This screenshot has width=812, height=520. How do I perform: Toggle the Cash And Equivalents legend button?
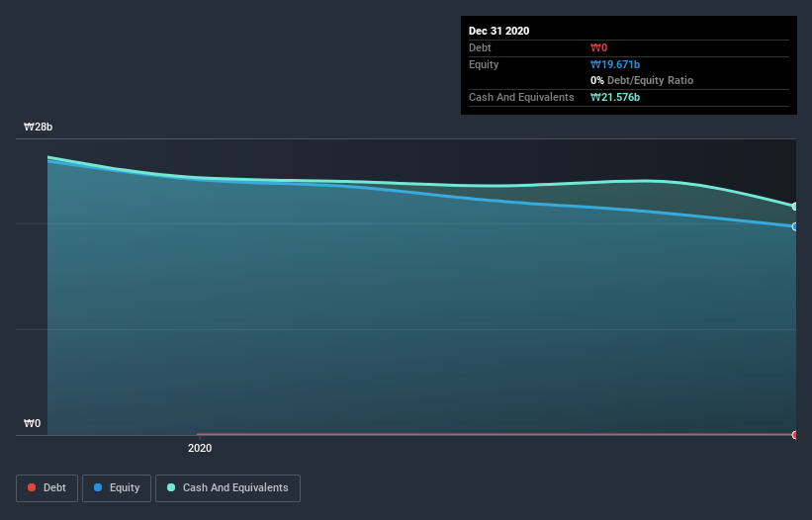pyautogui.click(x=227, y=488)
